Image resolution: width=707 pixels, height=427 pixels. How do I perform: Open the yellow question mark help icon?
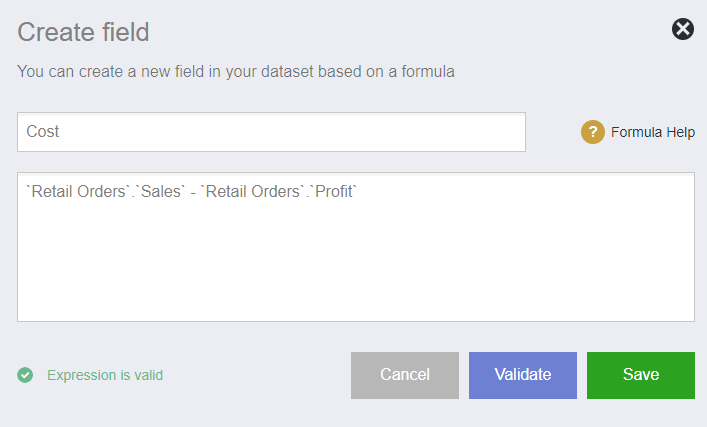coord(592,132)
